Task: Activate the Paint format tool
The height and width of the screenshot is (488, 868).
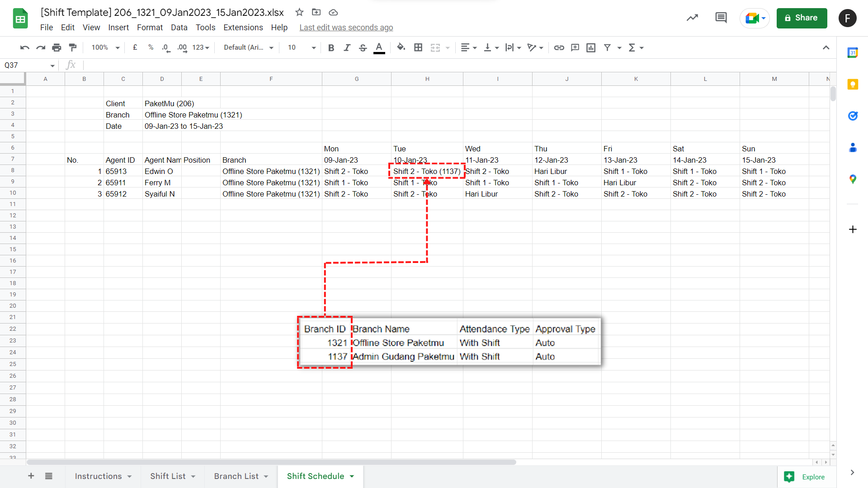Action: 72,47
